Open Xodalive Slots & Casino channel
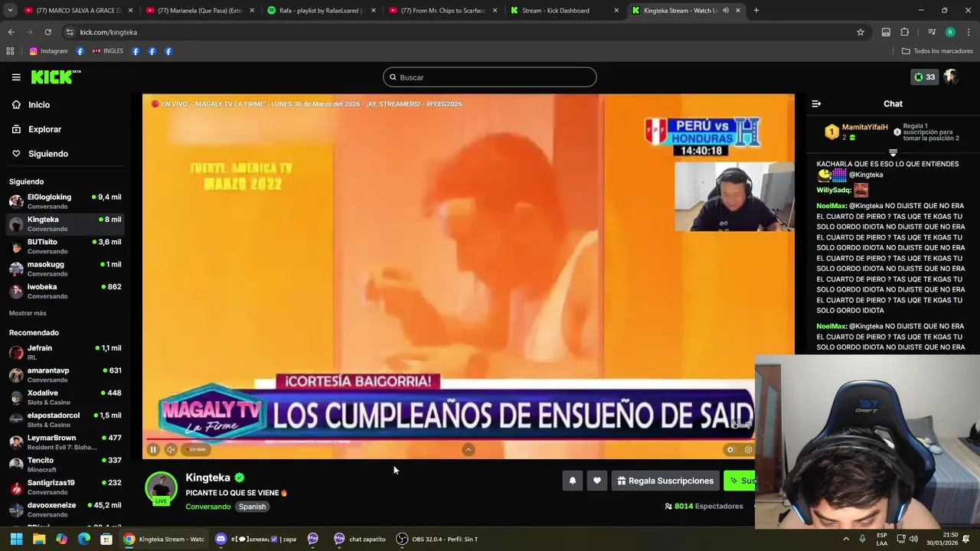The height and width of the screenshot is (551, 980). point(65,397)
